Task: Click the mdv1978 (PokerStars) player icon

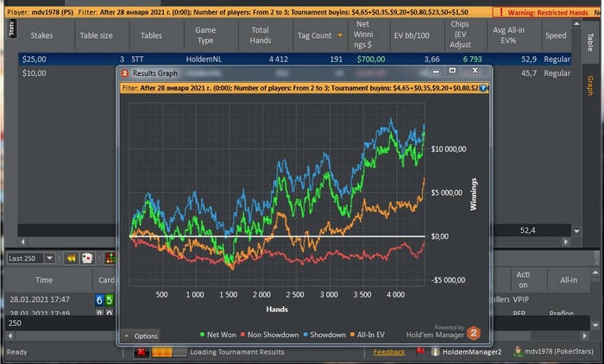Action: (518, 351)
